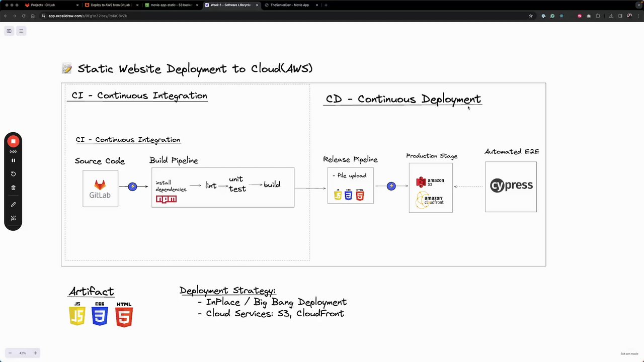This screenshot has width=644, height=362.
Task: Click Exit zen mode
Action: [629, 354]
